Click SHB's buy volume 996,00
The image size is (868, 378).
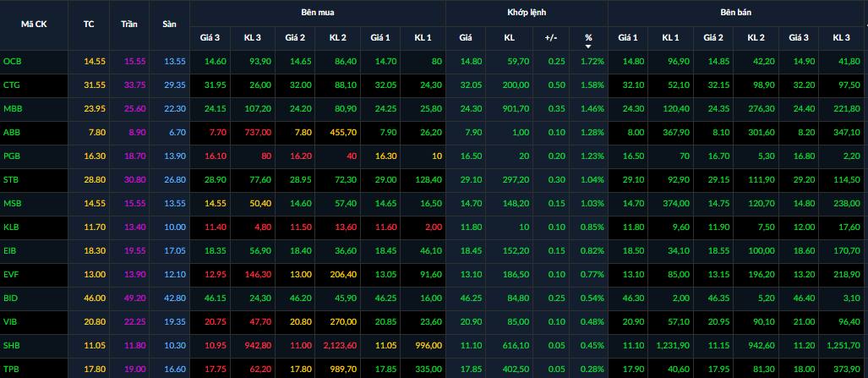click(x=429, y=345)
